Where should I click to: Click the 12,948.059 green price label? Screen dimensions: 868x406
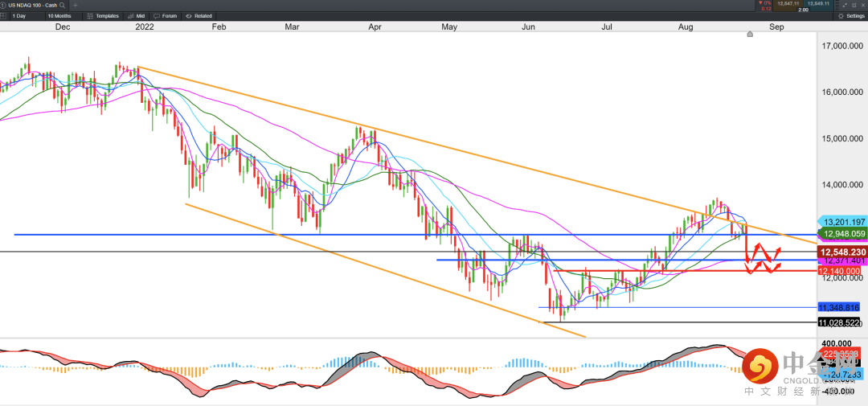click(x=842, y=234)
